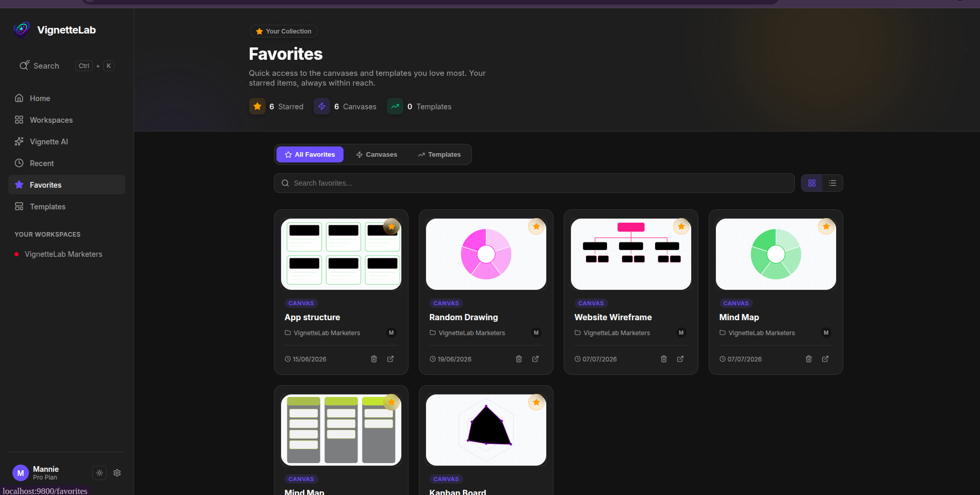Click the Search favorites input field
Image resolution: width=980 pixels, height=495 pixels.
click(x=534, y=183)
